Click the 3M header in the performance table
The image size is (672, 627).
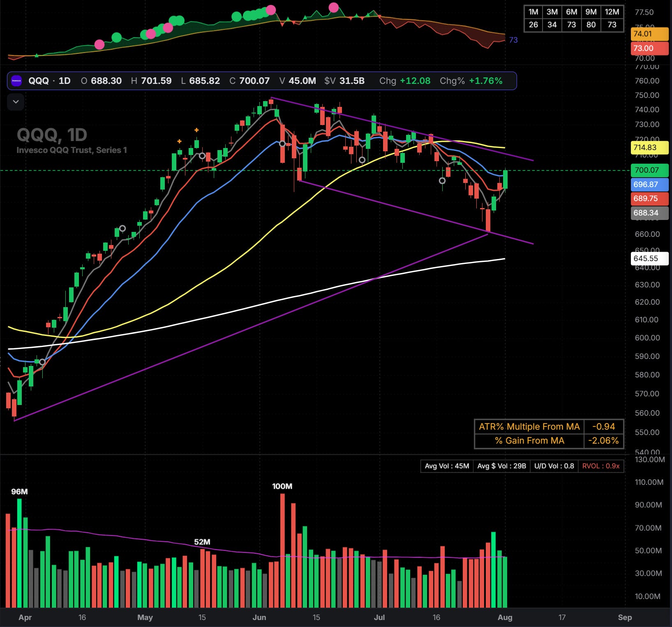click(552, 12)
